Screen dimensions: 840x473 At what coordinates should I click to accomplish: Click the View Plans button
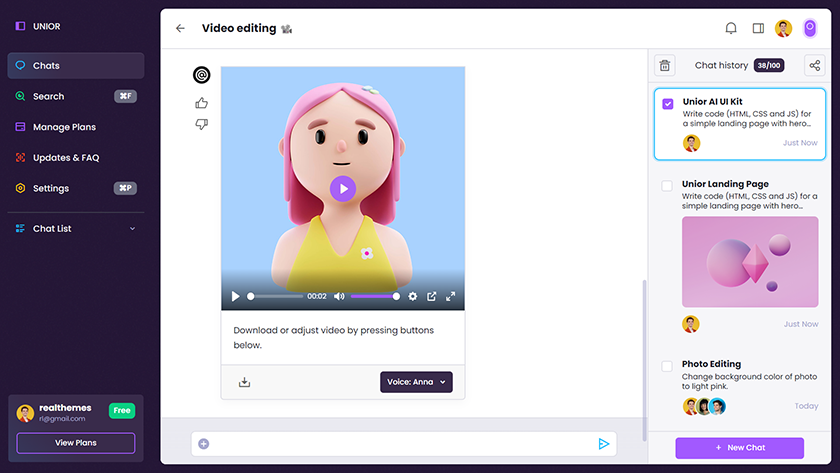point(76,442)
